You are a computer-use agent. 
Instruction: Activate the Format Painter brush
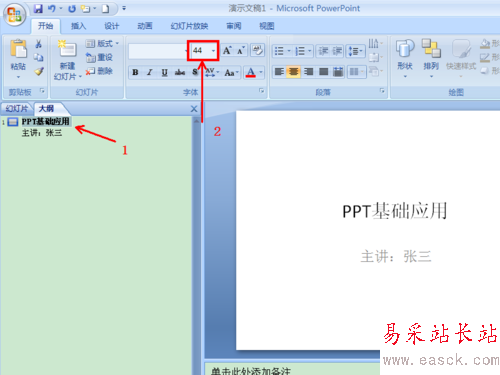[39, 71]
